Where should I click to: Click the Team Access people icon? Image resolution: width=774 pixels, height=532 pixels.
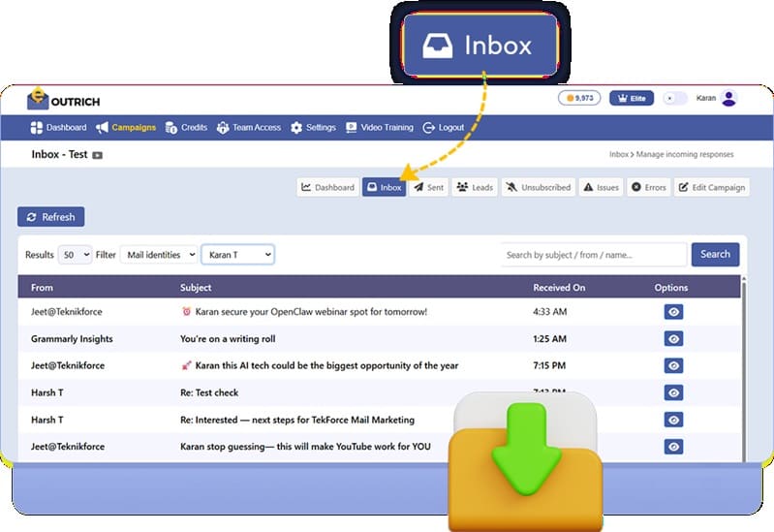(223, 128)
